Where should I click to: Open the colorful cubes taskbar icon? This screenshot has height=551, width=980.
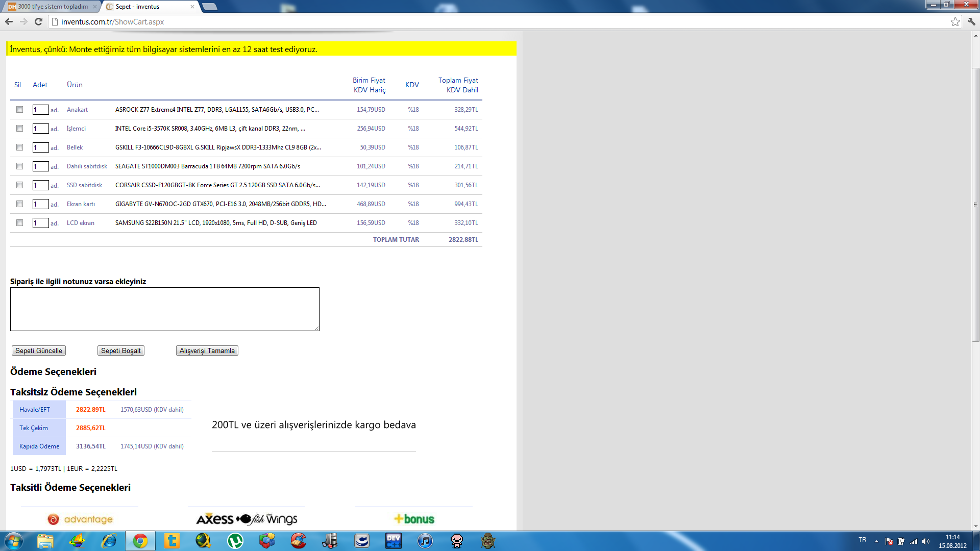tap(267, 541)
